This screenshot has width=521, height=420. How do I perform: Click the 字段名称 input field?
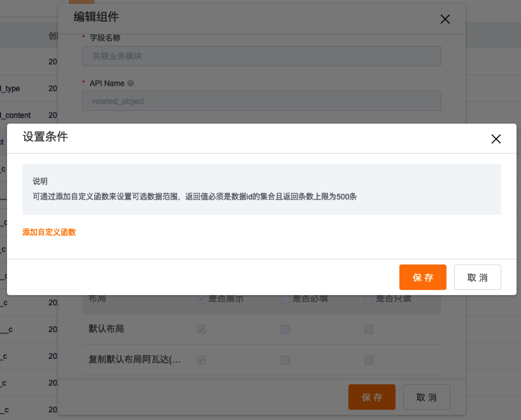tap(261, 56)
